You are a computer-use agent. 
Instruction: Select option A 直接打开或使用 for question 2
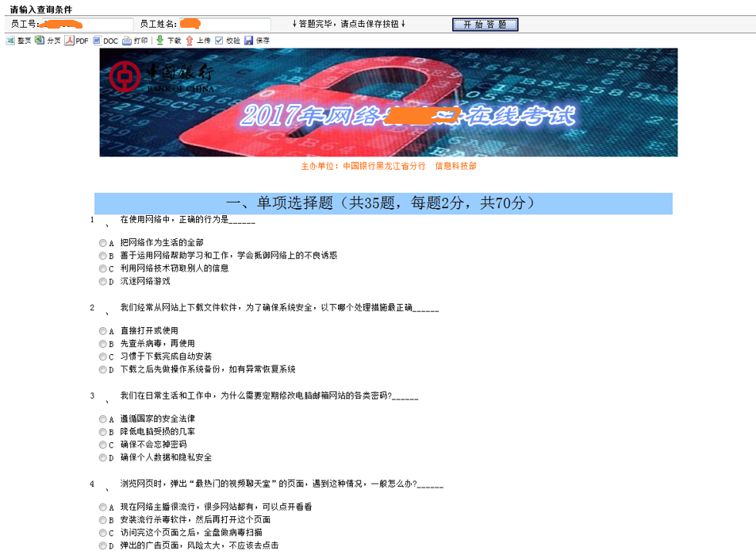tap(102, 331)
